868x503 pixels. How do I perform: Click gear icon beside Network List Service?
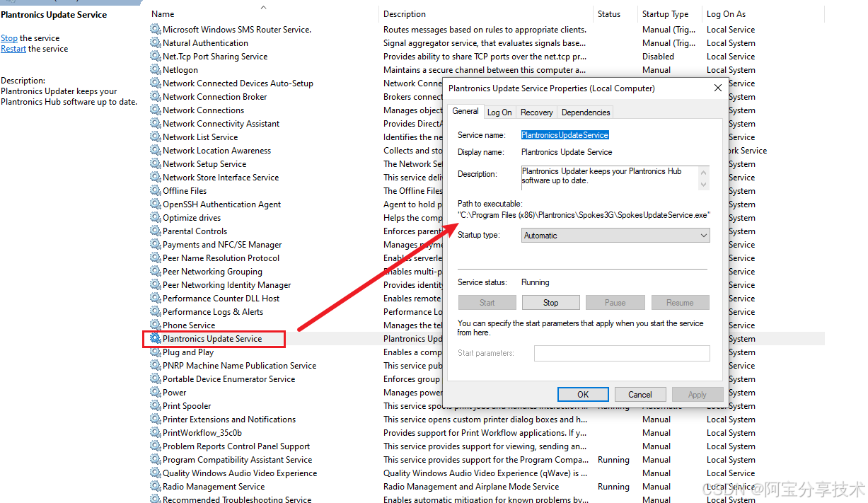tap(156, 137)
